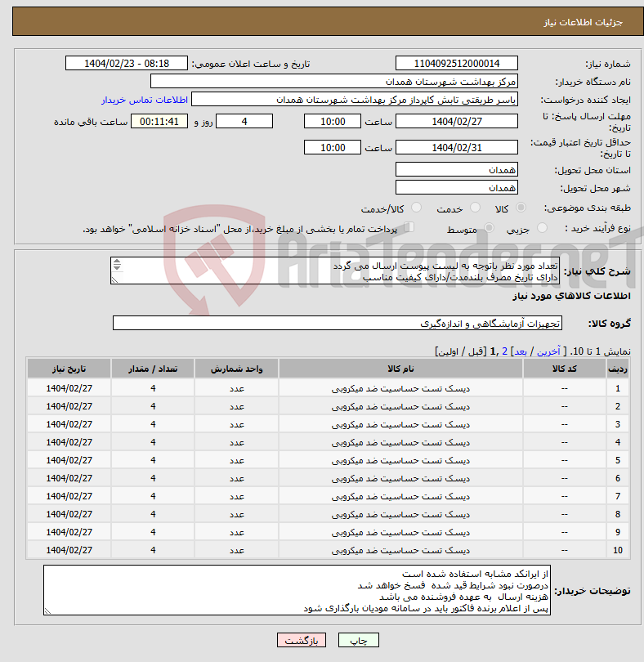Click the announcement date field 1404/02/23 - 08:18
This screenshot has width=644, height=662.
(126, 63)
